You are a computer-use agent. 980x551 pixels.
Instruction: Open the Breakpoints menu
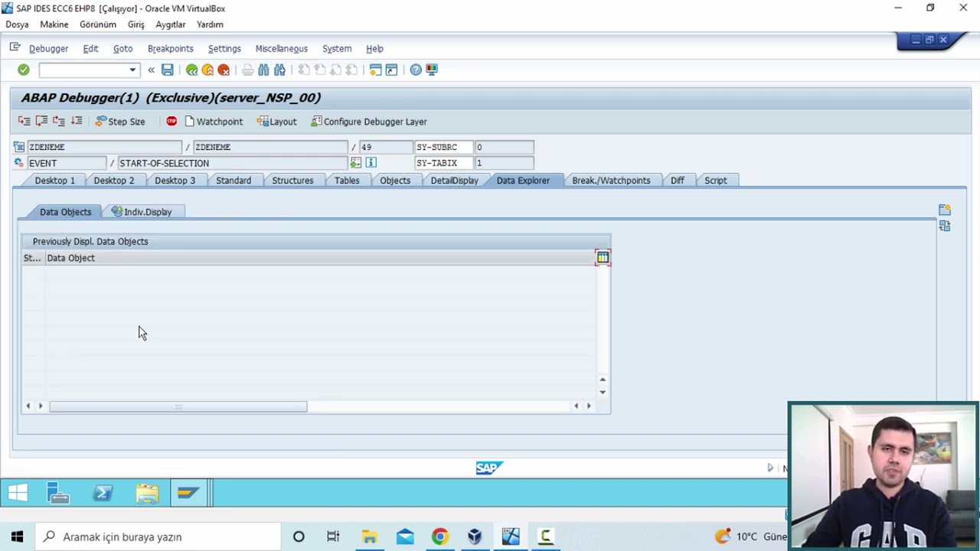[x=170, y=48]
